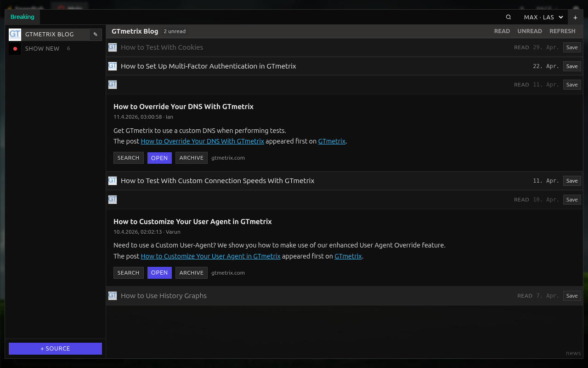Image resolution: width=588 pixels, height=368 pixels.
Task: Click the heading How to Customize Your User Agent
Action: 192,221
